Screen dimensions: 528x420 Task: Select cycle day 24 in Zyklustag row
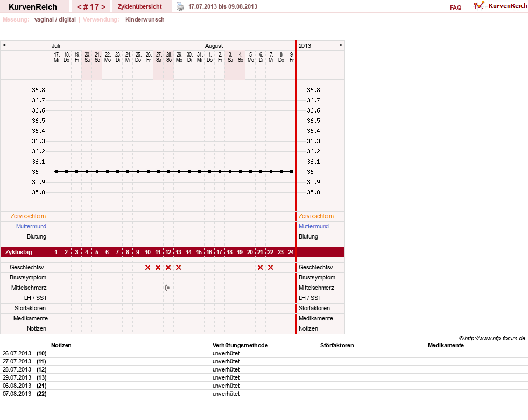[x=291, y=252]
